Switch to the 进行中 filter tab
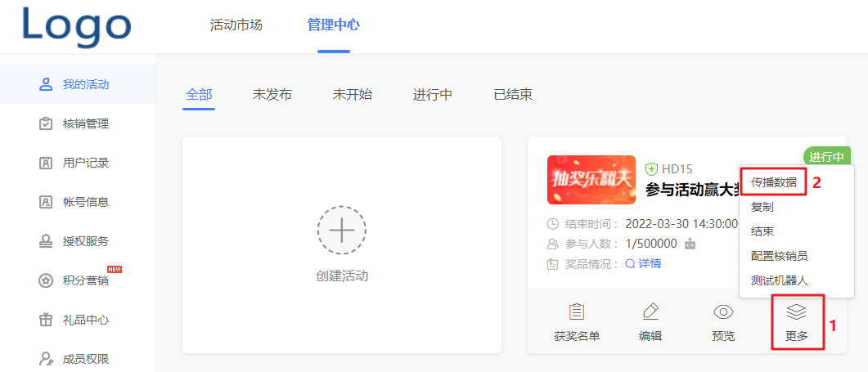The width and height of the screenshot is (868, 372). point(433,95)
